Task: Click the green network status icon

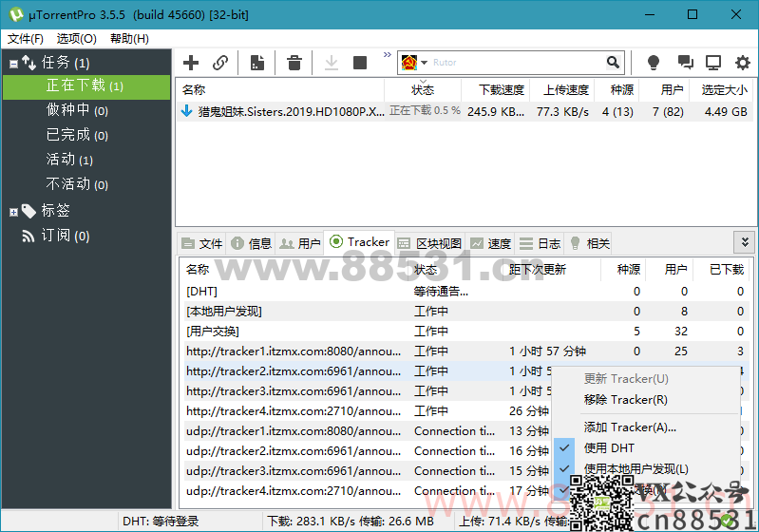Action: [x=726, y=521]
